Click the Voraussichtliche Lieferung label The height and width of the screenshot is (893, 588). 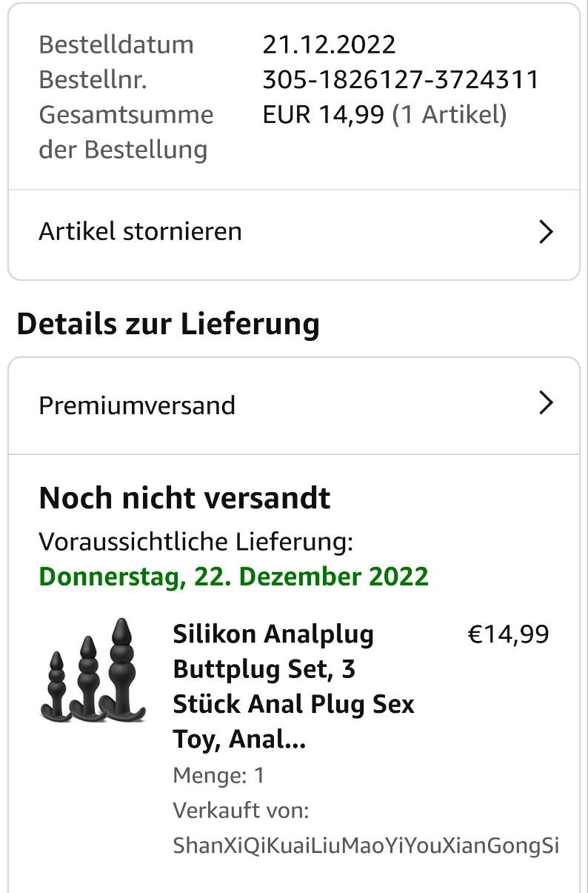click(x=196, y=542)
